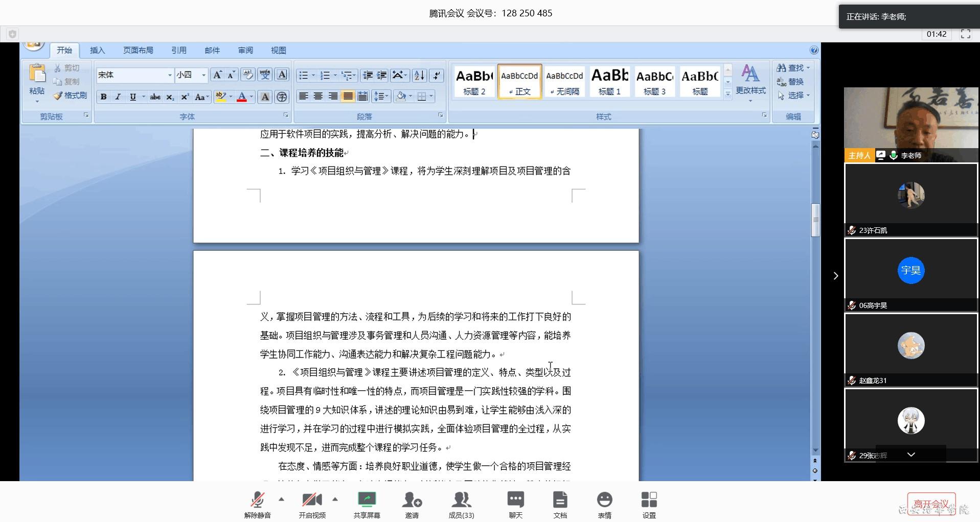The height and width of the screenshot is (522, 980).
Task: Open meeting Settings (设置)
Action: [649, 500]
